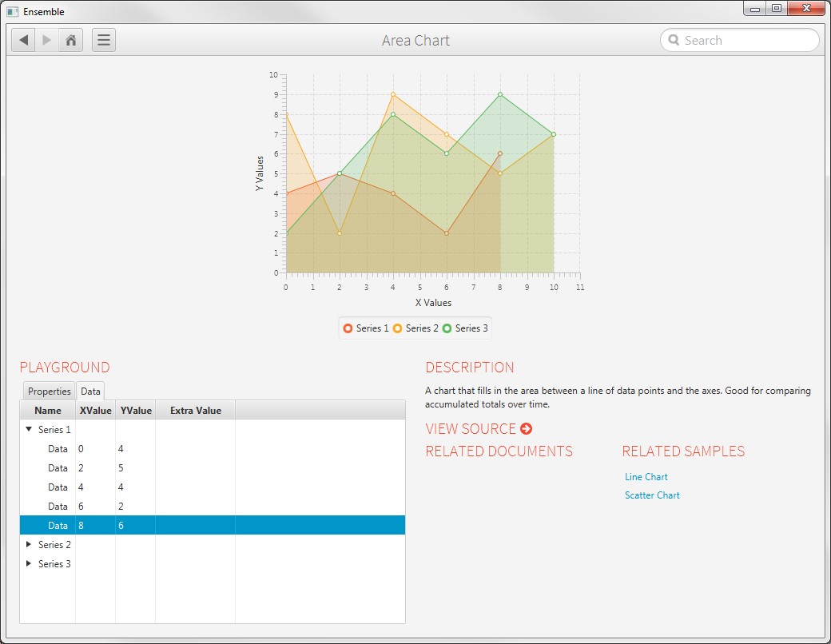Go to the home page icon
831x644 pixels.
pos(71,40)
